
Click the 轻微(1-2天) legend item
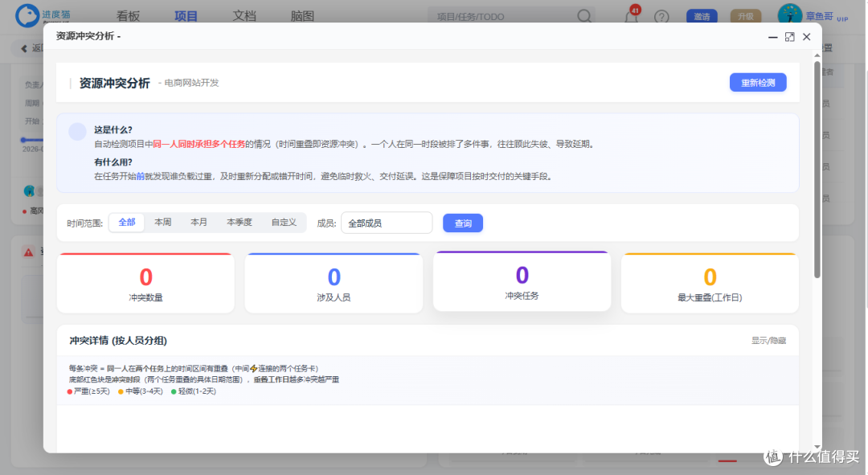tap(194, 391)
